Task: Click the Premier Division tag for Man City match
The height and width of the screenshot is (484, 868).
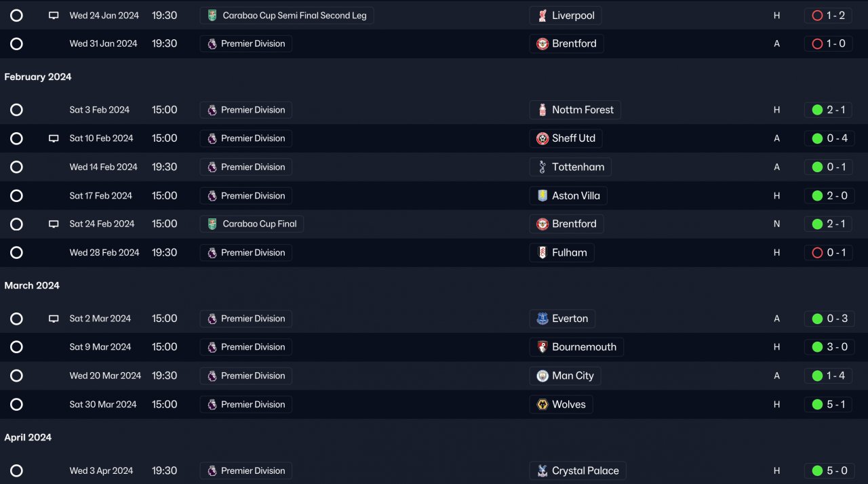Action: 246,376
